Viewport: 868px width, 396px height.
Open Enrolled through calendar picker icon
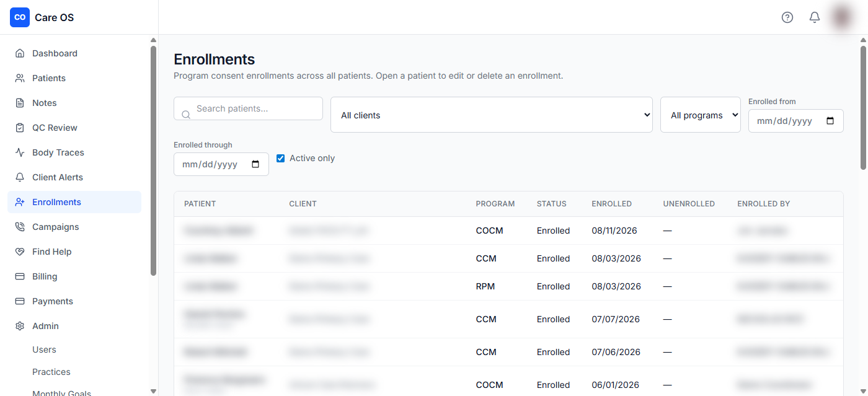coord(255,164)
